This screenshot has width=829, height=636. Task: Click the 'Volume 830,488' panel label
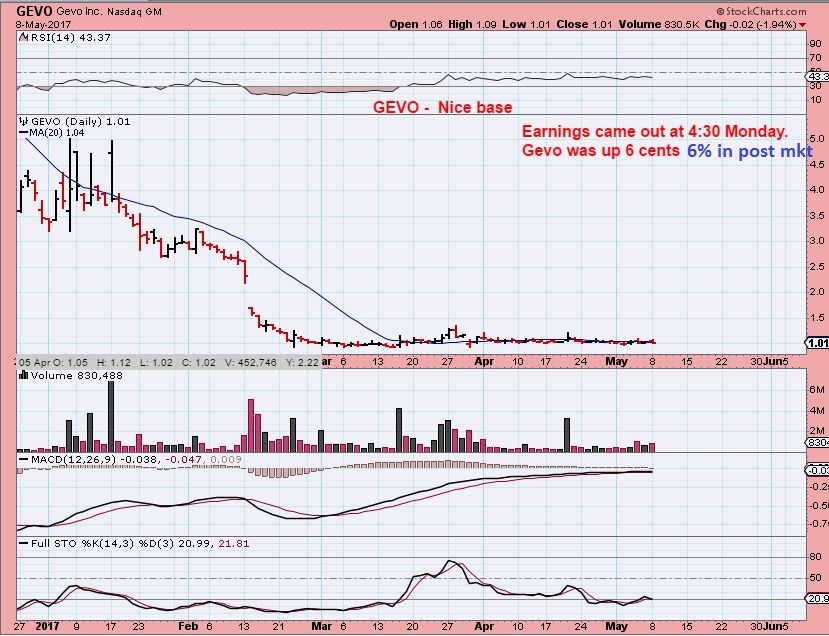click(77, 375)
